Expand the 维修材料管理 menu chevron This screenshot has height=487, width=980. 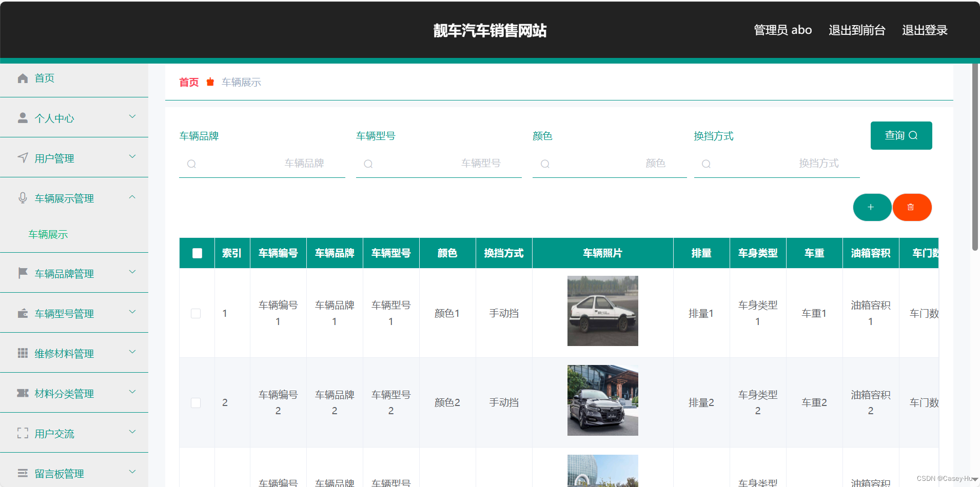pos(132,352)
